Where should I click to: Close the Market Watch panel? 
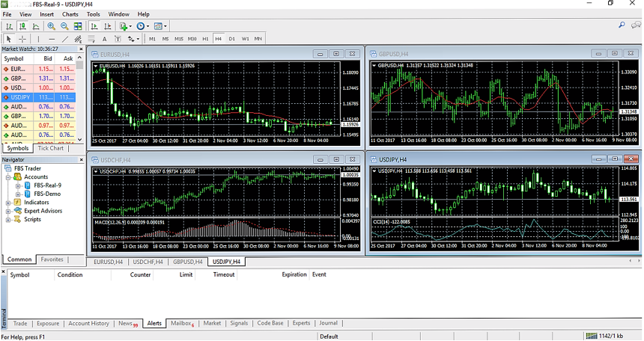click(81, 49)
